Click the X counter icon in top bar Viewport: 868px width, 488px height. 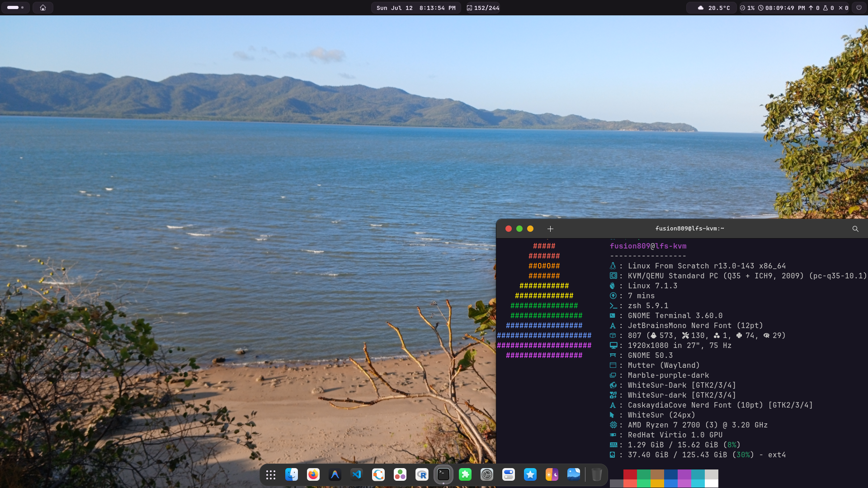pyautogui.click(x=840, y=8)
